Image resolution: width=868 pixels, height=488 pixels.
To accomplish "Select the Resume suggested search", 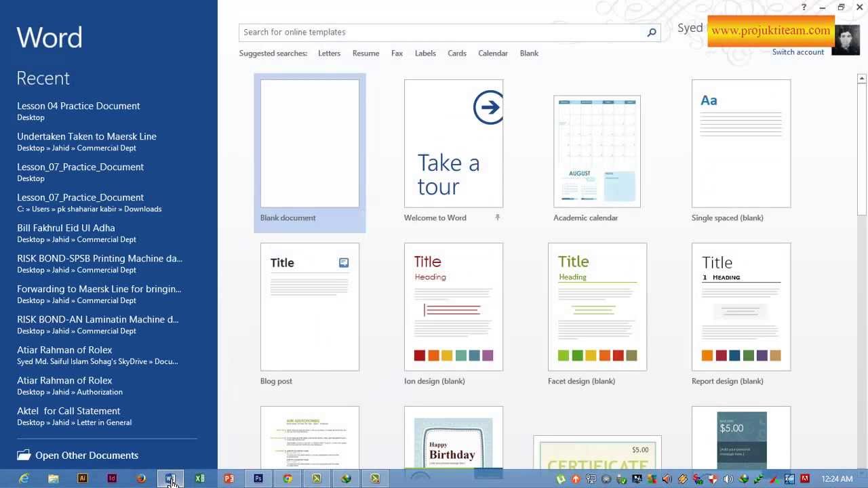I will click(x=366, y=53).
